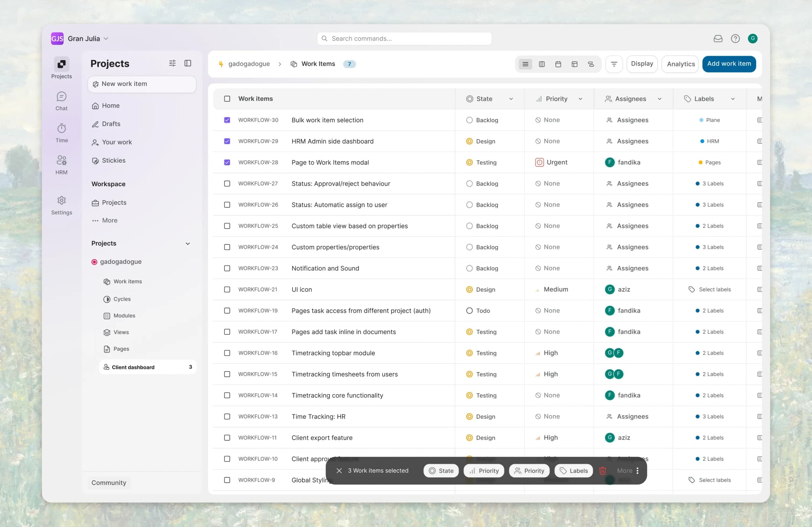Open the State column header dropdown

tap(511, 99)
